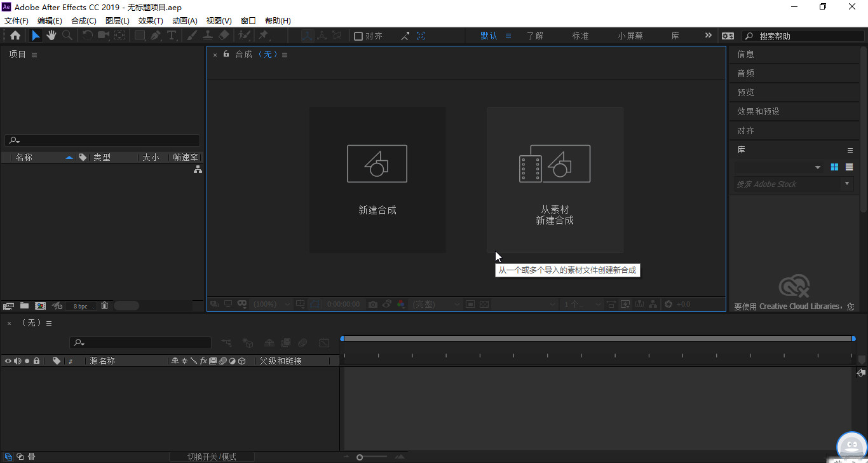Image resolution: width=868 pixels, height=463 pixels.
Task: Select the Type text tool
Action: coord(171,36)
